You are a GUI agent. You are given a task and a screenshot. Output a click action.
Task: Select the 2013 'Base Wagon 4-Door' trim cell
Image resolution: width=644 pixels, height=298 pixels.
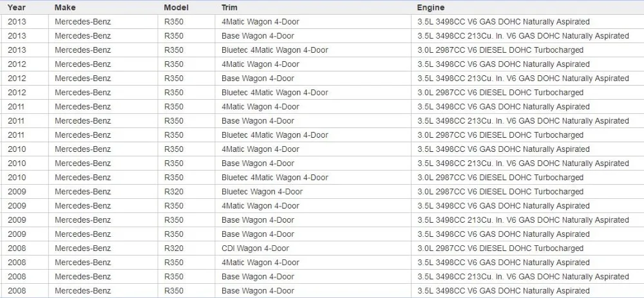click(313, 36)
